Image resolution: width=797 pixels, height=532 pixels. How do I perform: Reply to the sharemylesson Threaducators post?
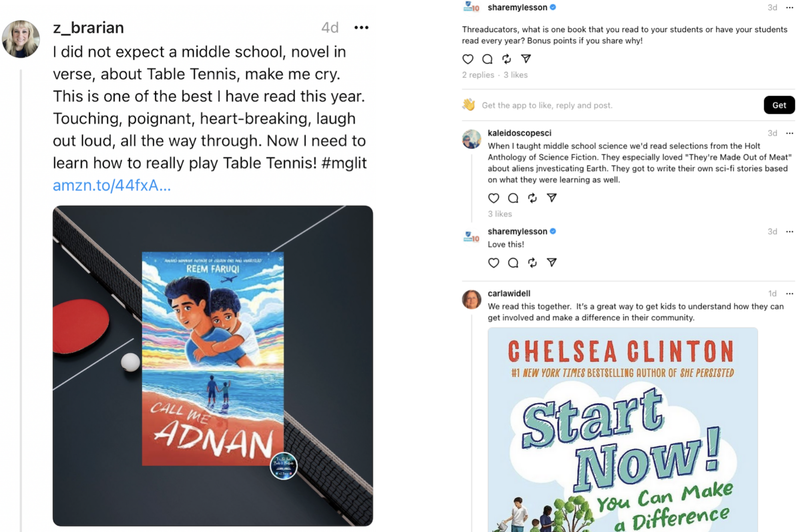click(x=487, y=59)
